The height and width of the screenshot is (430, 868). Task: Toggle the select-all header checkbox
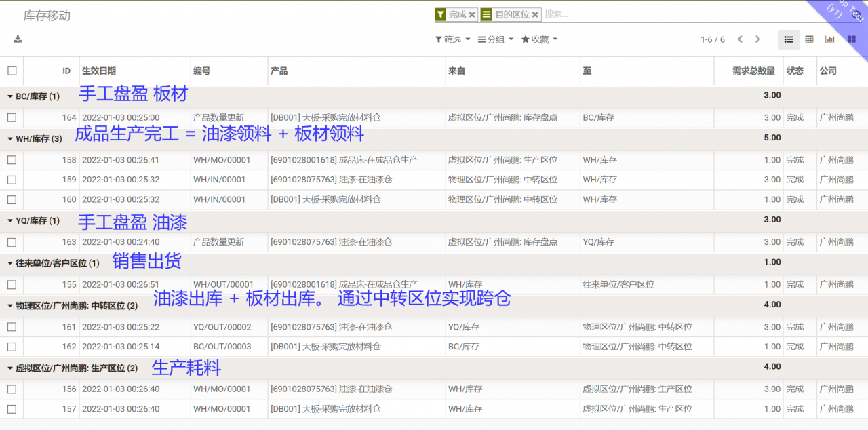coord(12,71)
